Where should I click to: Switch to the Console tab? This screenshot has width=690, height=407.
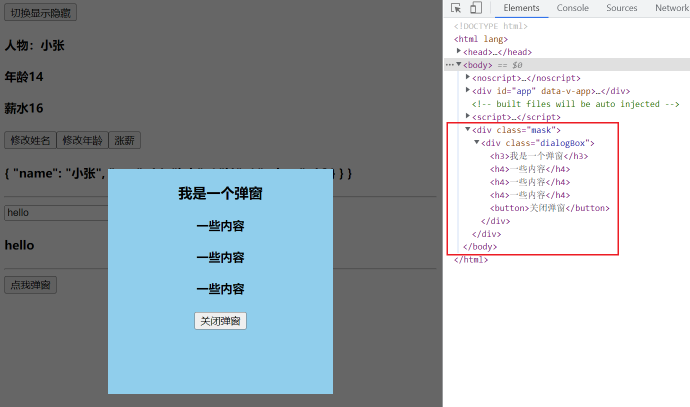572,8
